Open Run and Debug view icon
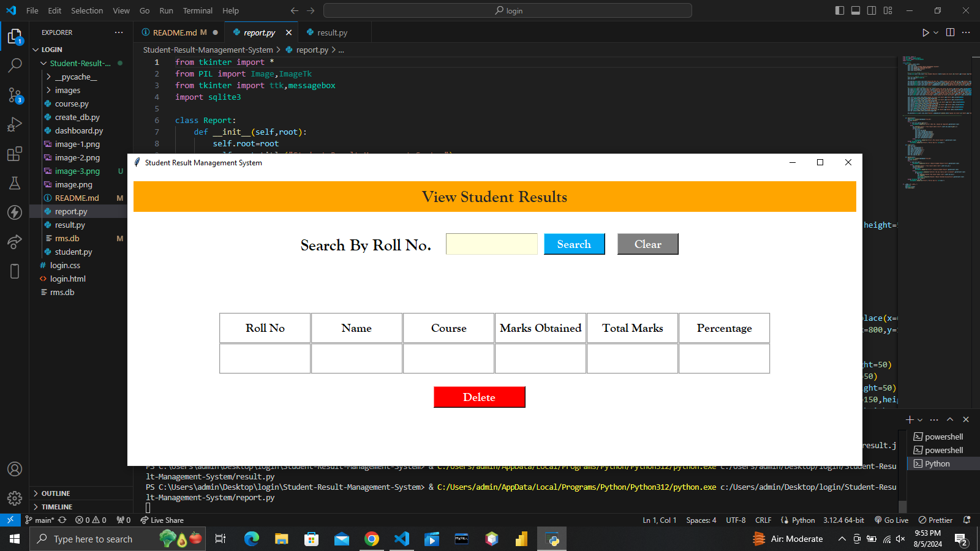This screenshot has width=980, height=551. coord(15,124)
